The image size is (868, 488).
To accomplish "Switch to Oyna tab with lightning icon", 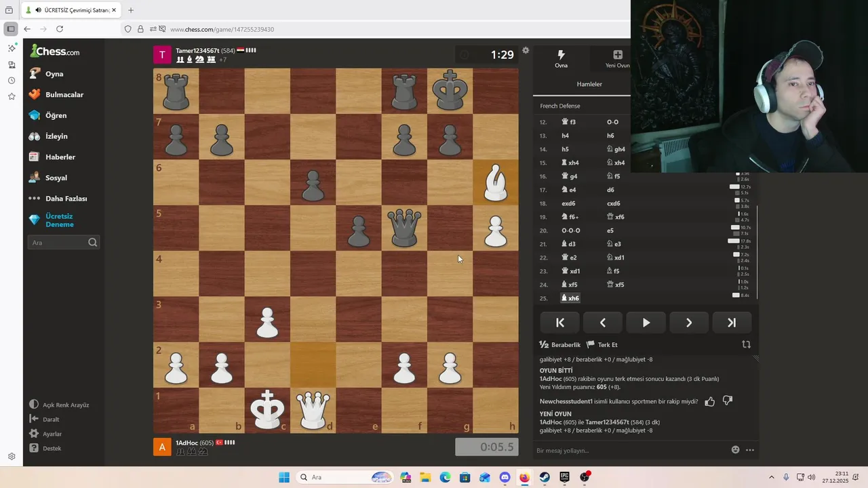I will coord(561,59).
